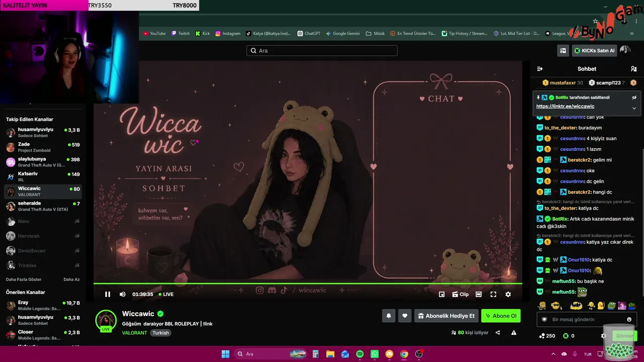
Task: Open the Trinkles offline channel
Action: point(43,265)
